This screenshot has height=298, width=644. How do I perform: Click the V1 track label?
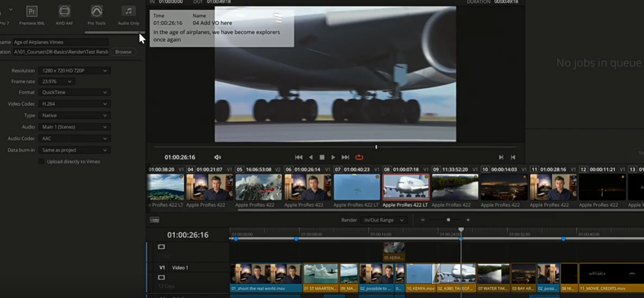coord(162,268)
